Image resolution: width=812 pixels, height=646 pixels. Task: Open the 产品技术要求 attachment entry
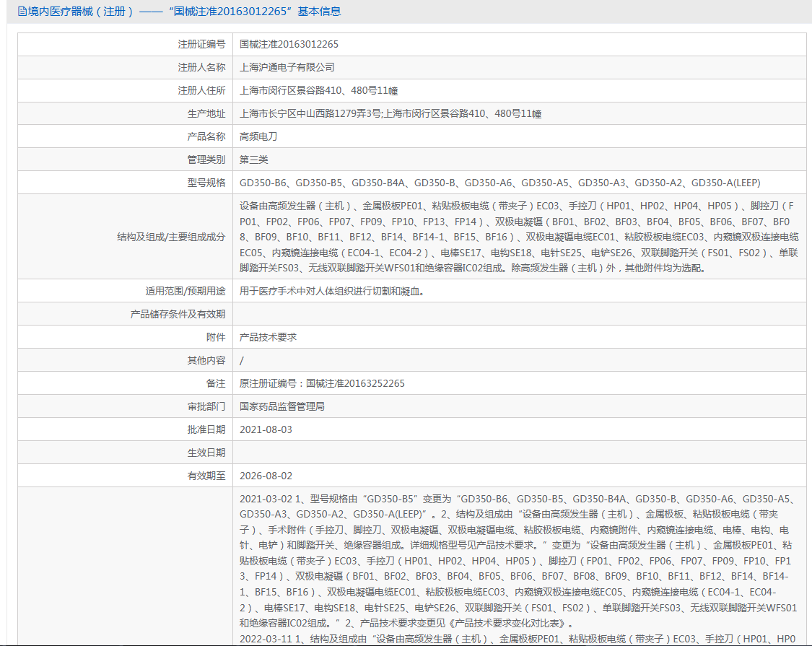click(268, 337)
